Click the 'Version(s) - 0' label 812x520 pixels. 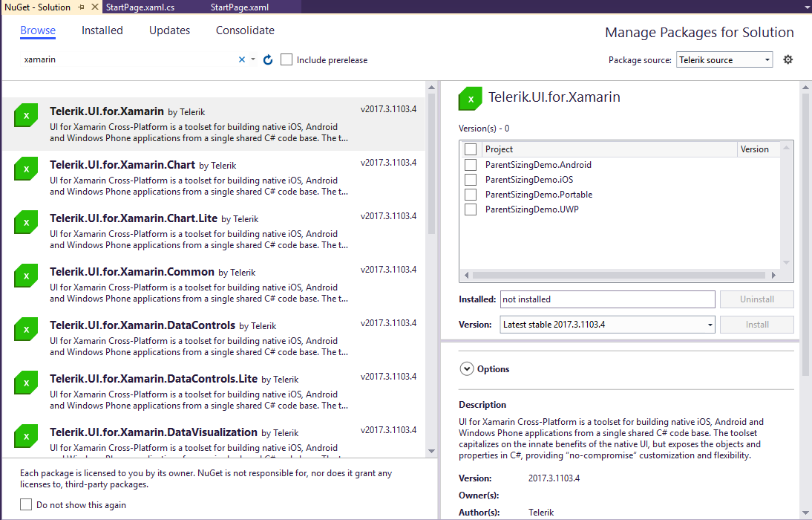tap(484, 129)
